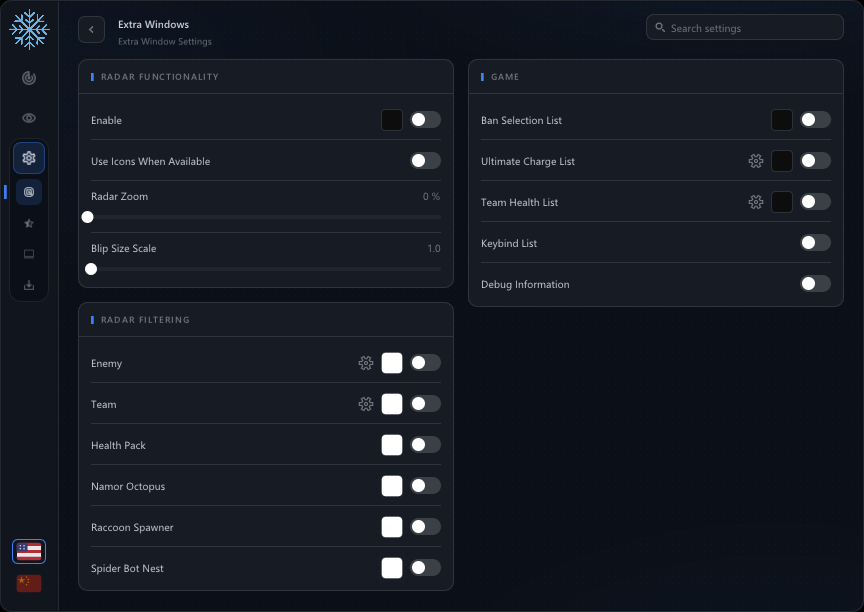Toggle the Team radar filter switch

point(425,404)
